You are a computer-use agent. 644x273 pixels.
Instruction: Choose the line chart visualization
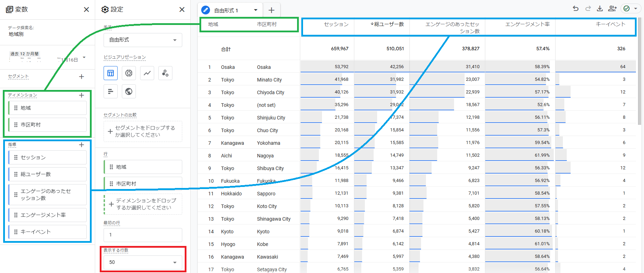coord(147,73)
